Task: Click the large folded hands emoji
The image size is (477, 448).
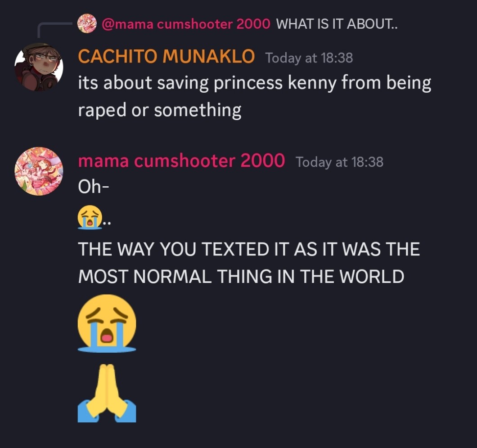Action: click(107, 393)
